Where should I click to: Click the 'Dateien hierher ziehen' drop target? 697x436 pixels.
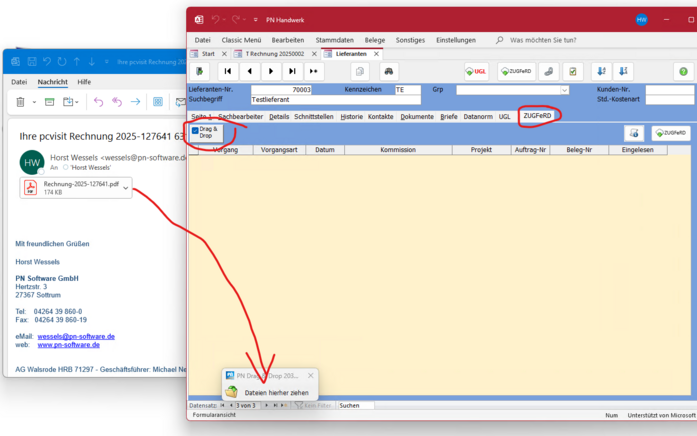276,393
